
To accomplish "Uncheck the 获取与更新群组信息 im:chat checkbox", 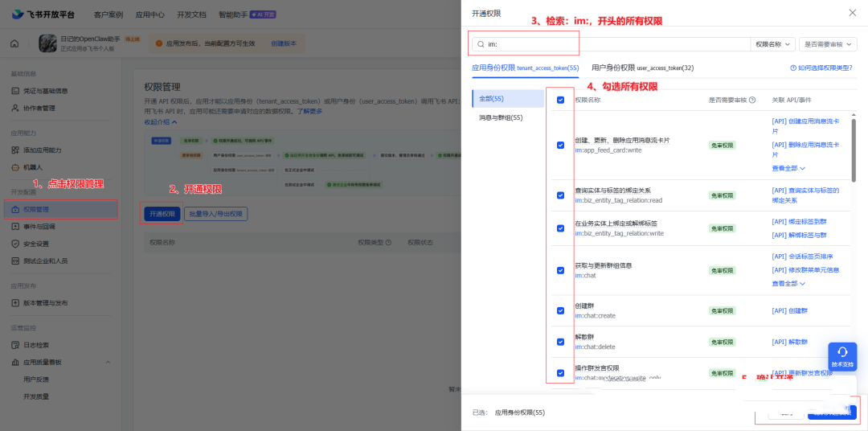I will [x=560, y=270].
